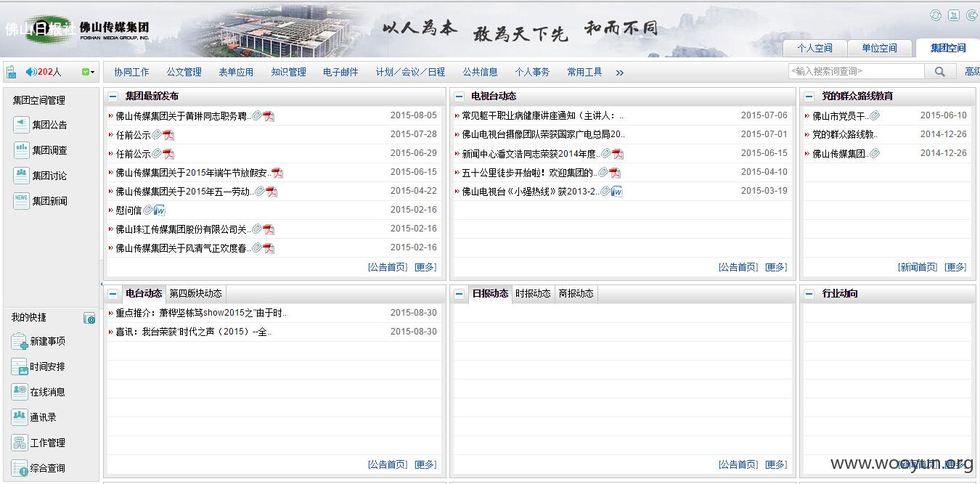Click the online users speaker icon
Screen dimensions: 980x484
pos(30,72)
